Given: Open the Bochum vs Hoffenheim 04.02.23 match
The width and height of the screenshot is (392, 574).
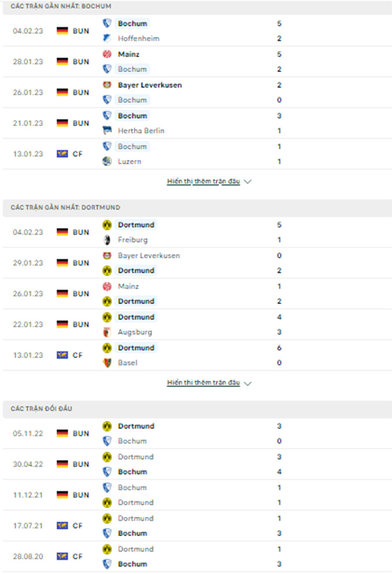Looking at the screenshot, I should coord(197,31).
